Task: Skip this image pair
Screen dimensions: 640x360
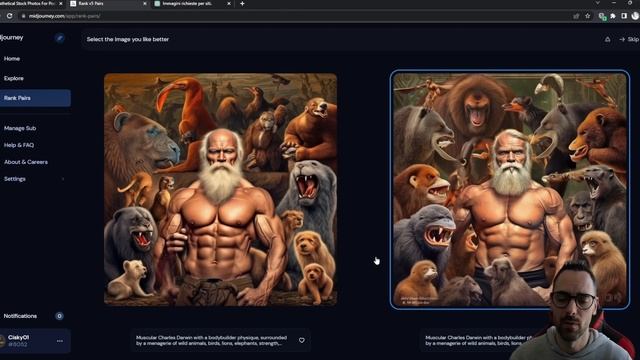Action: click(x=629, y=39)
